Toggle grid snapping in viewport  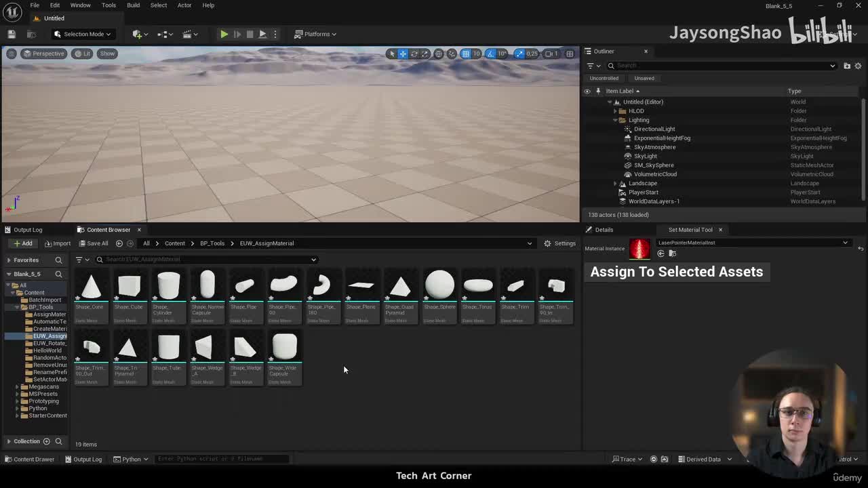coord(466,54)
